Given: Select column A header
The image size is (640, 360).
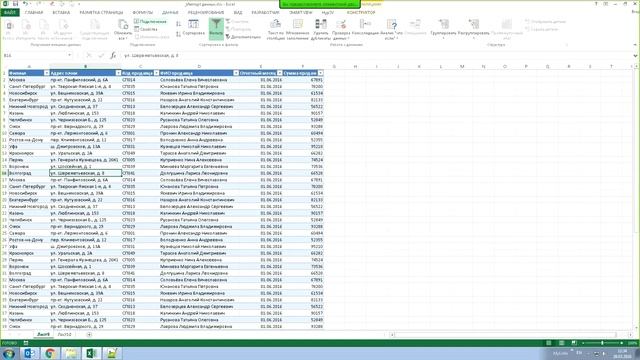Looking at the screenshot, I should tap(29, 67).
